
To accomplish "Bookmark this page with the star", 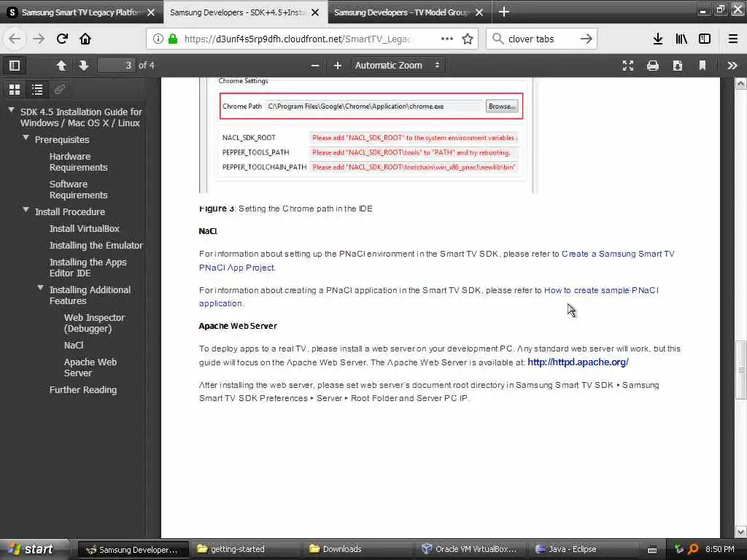I will [468, 39].
